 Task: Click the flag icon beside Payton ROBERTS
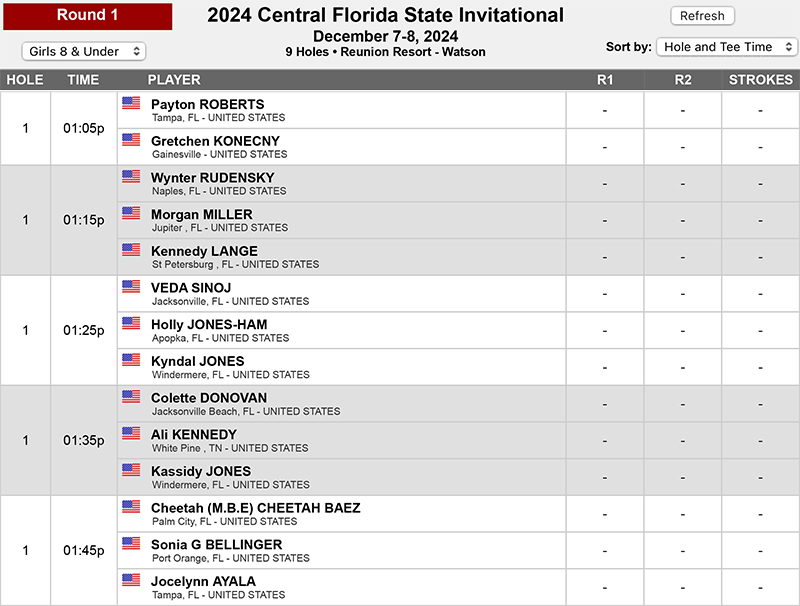pyautogui.click(x=131, y=103)
